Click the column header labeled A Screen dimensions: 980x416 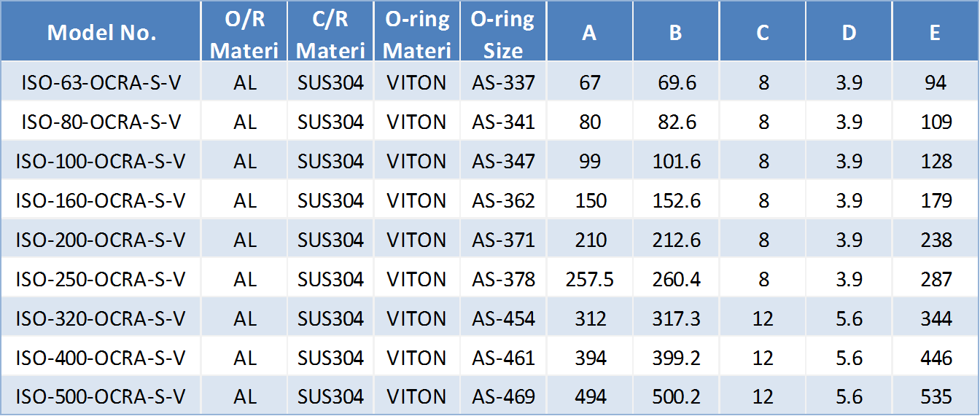click(589, 31)
